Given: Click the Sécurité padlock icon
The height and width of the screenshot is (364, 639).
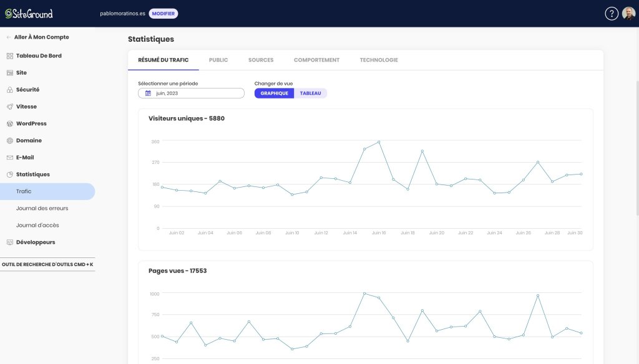Looking at the screenshot, I should tap(10, 90).
